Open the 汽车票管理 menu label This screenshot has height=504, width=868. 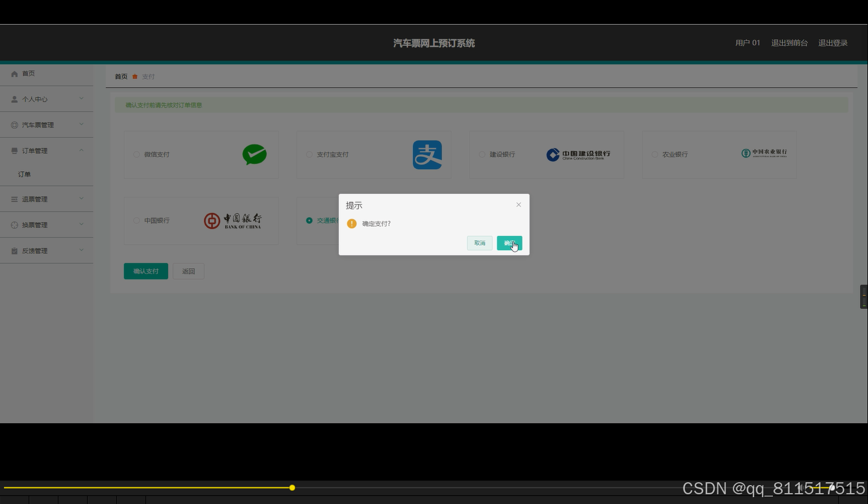(x=38, y=125)
